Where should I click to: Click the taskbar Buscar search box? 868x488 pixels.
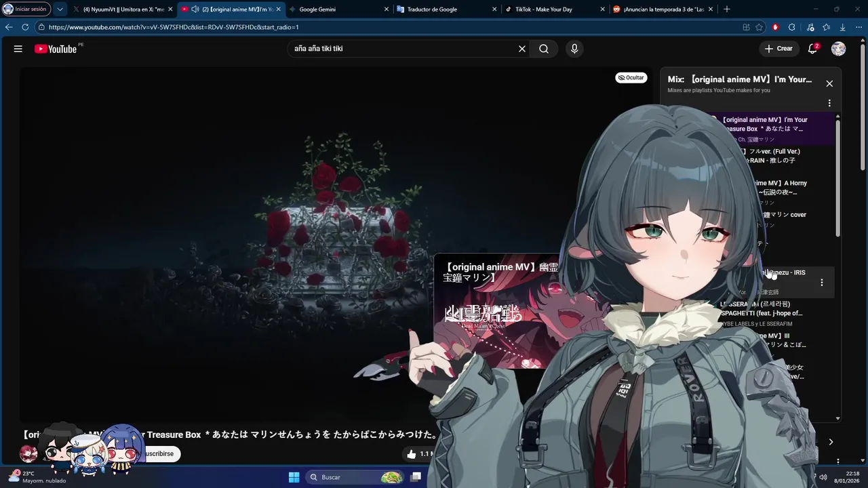point(356,477)
